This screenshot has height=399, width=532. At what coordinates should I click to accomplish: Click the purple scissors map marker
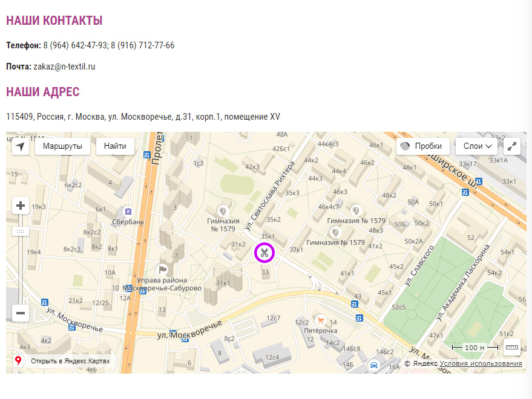(x=264, y=253)
